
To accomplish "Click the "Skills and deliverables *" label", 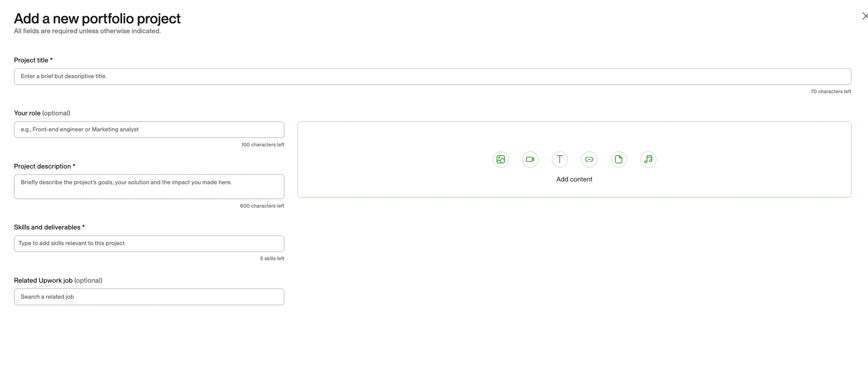I will 49,228.
